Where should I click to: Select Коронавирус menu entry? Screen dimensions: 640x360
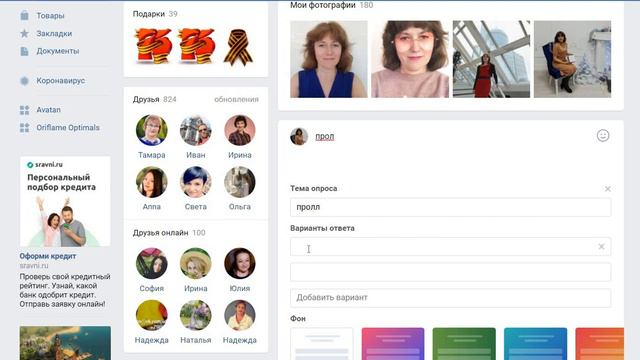click(x=60, y=81)
